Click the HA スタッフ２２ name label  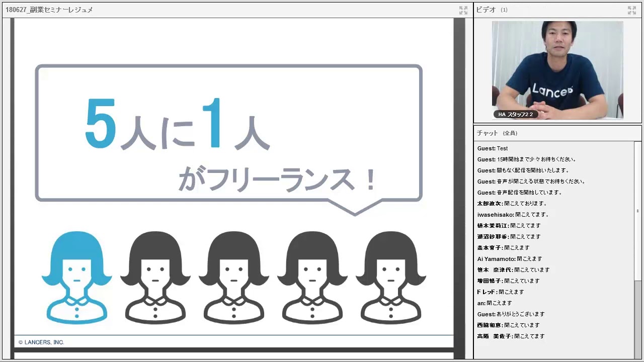point(516,114)
